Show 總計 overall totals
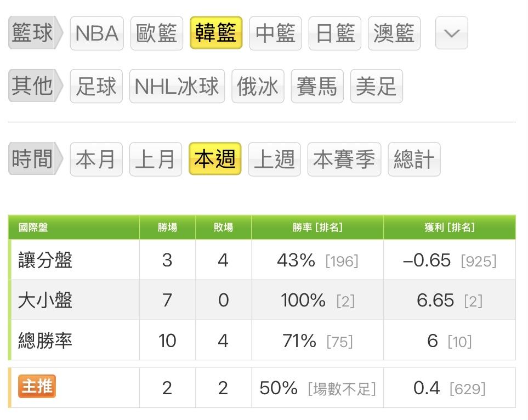The height and width of the screenshot is (420, 528). coord(414,160)
